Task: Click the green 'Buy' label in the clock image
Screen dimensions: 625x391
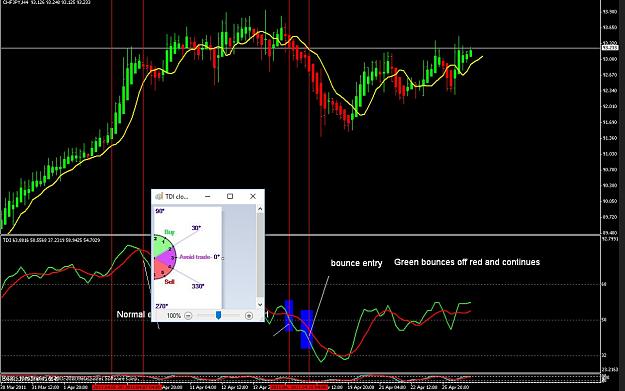Action: [169, 232]
